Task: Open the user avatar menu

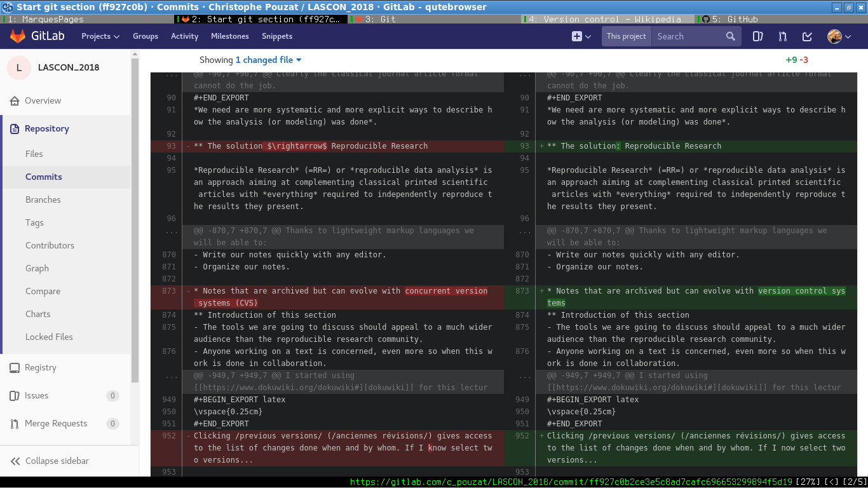Action: pos(839,36)
